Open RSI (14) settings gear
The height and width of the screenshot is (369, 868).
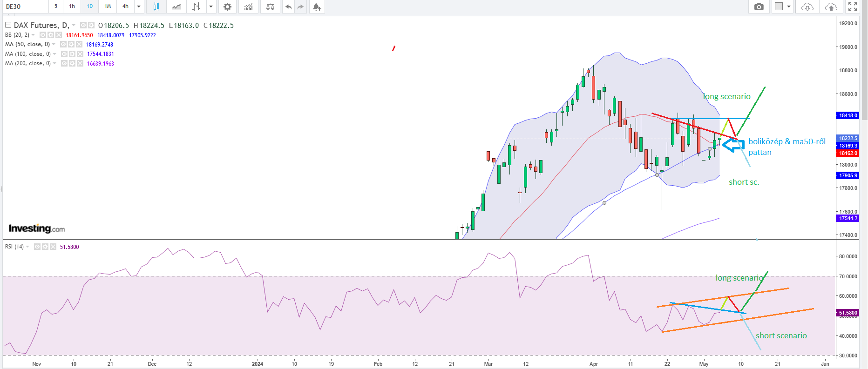coord(45,247)
